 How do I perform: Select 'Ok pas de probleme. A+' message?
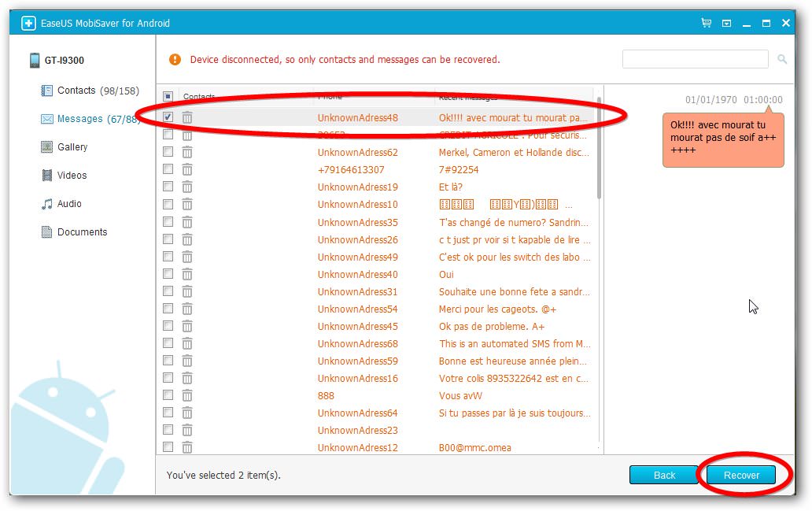[492, 327]
